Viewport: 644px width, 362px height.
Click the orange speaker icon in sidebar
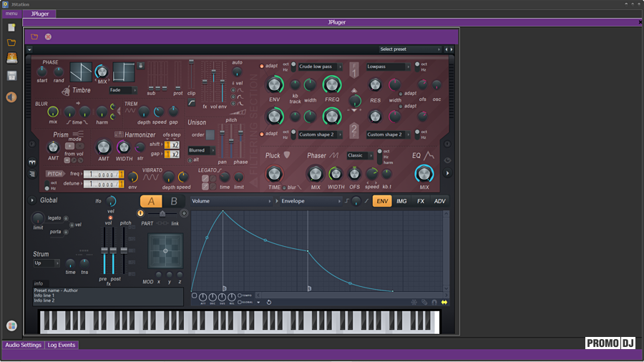pyautogui.click(x=11, y=97)
